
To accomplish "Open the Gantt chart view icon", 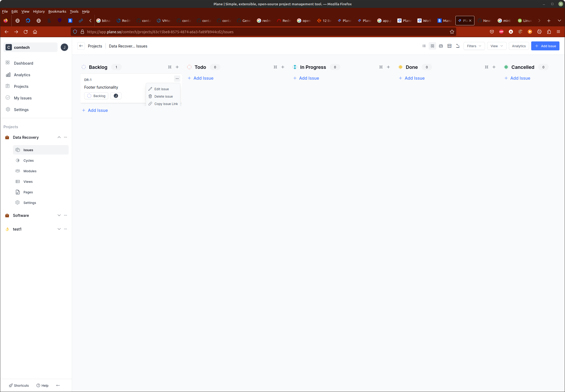I will point(458,46).
